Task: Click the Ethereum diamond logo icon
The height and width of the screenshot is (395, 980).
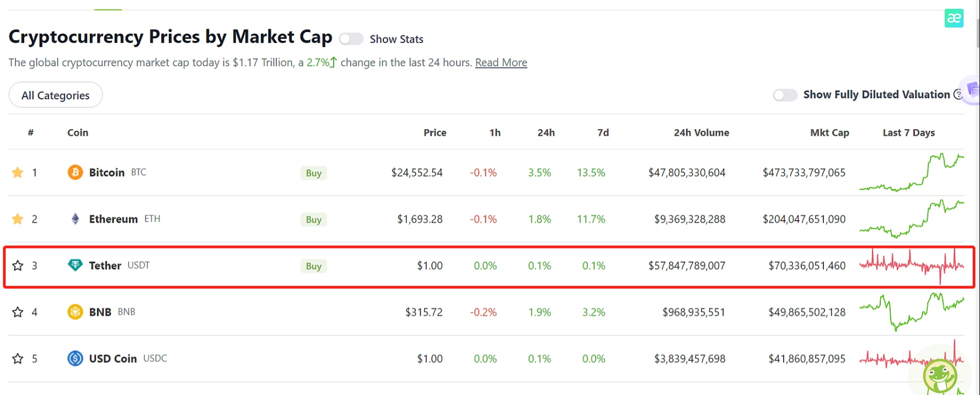Action: 75,219
